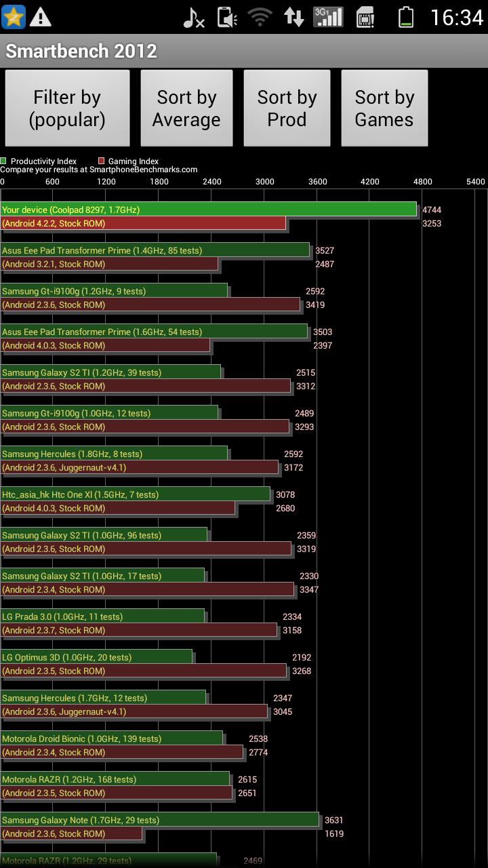488x868 pixels.
Task: Tap the Android 2.3.7 Stock ROM bar
Action: click(x=139, y=630)
